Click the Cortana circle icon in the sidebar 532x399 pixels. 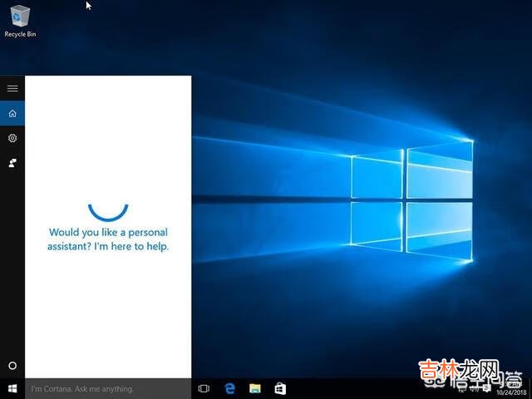click(x=12, y=366)
